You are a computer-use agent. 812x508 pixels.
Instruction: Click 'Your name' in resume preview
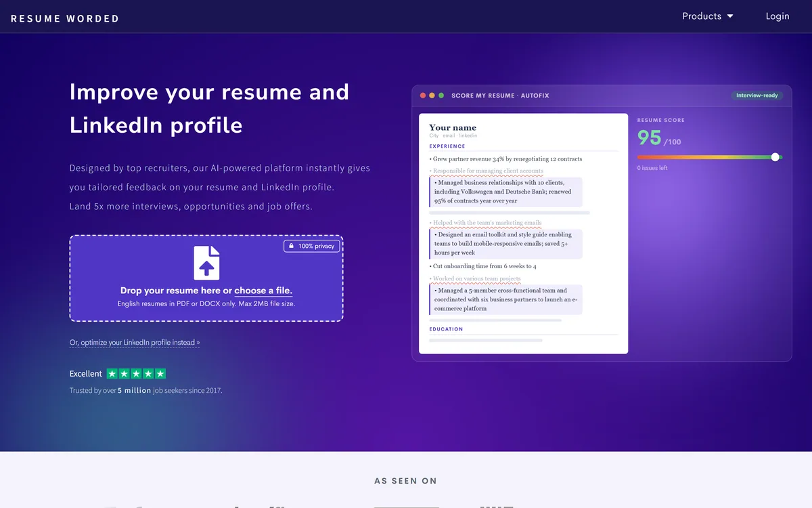[x=453, y=127]
